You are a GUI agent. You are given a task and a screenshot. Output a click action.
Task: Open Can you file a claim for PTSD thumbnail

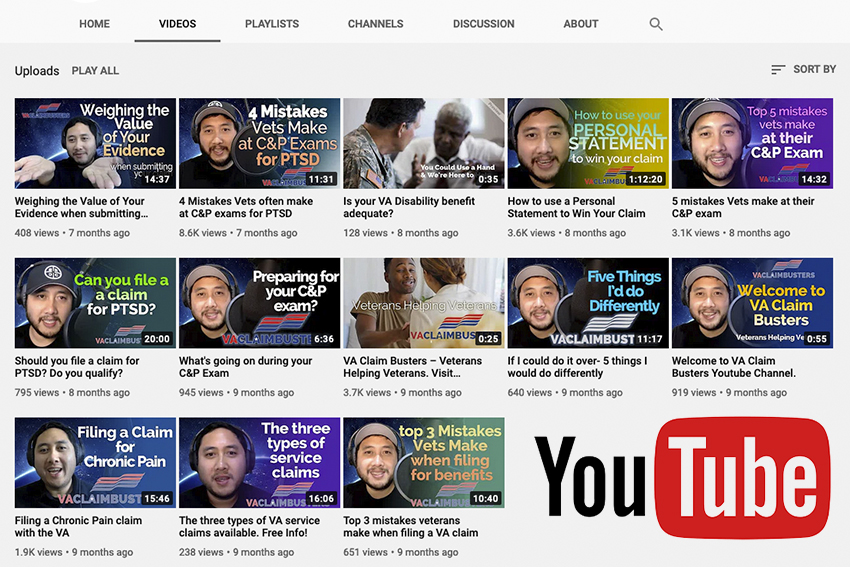click(95, 303)
